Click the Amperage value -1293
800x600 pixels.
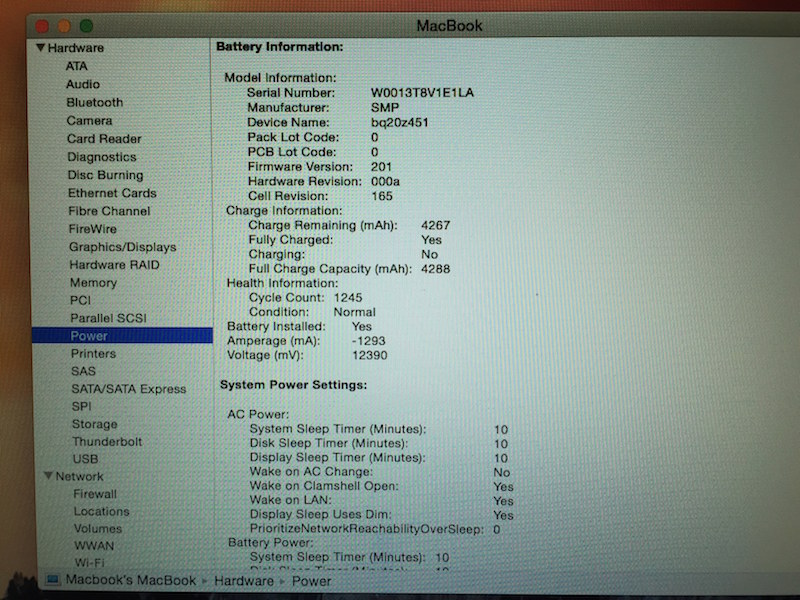[368, 341]
